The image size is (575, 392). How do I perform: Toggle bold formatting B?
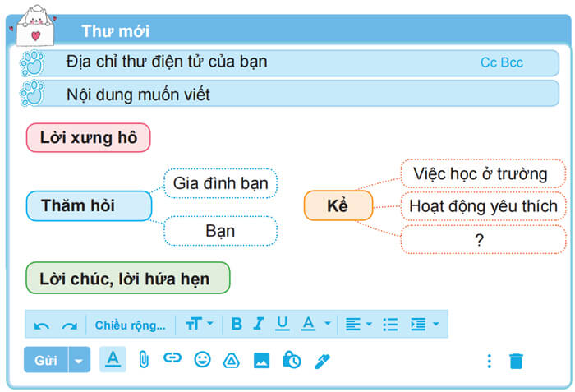click(237, 324)
